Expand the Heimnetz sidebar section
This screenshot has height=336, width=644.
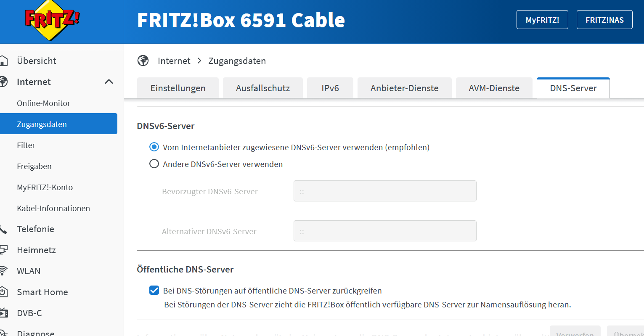click(x=37, y=250)
